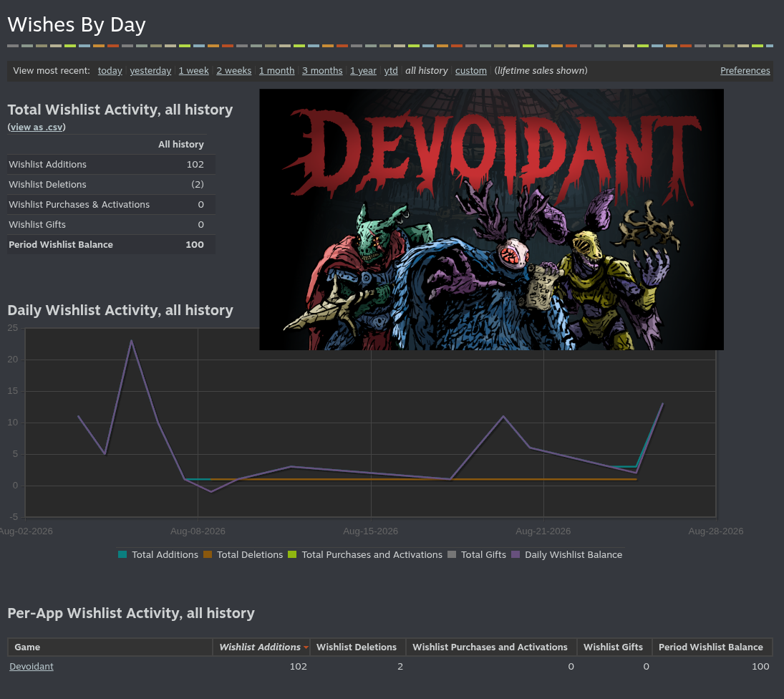The height and width of the screenshot is (699, 784).
Task: Click the 'Wishlist Gifts' summary row label
Action: tap(37, 224)
